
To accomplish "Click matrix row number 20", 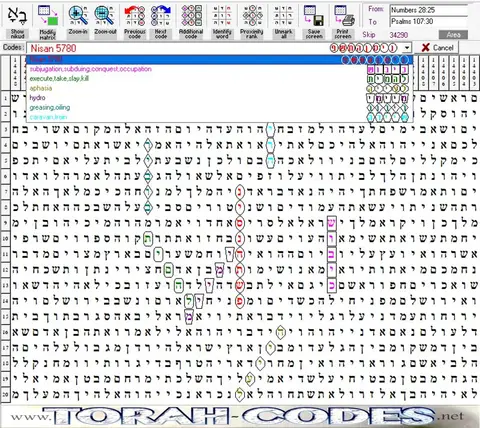I will pyautogui.click(x=5, y=395).
